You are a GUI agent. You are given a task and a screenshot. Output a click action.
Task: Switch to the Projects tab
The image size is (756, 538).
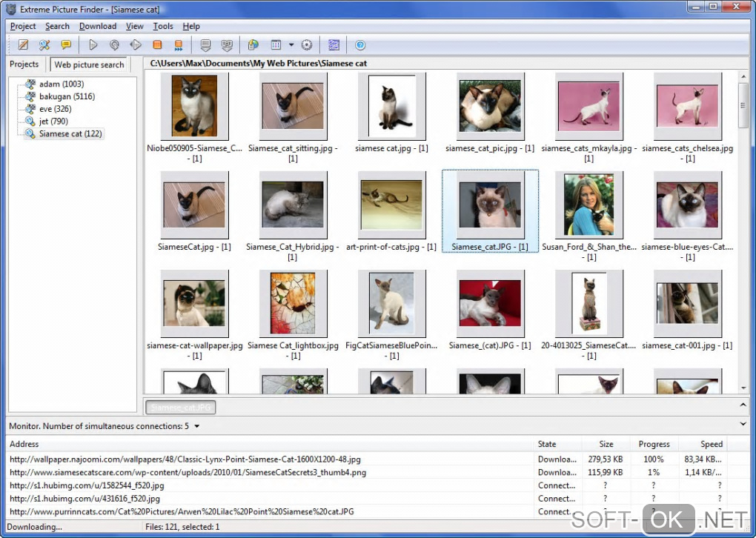coord(24,64)
